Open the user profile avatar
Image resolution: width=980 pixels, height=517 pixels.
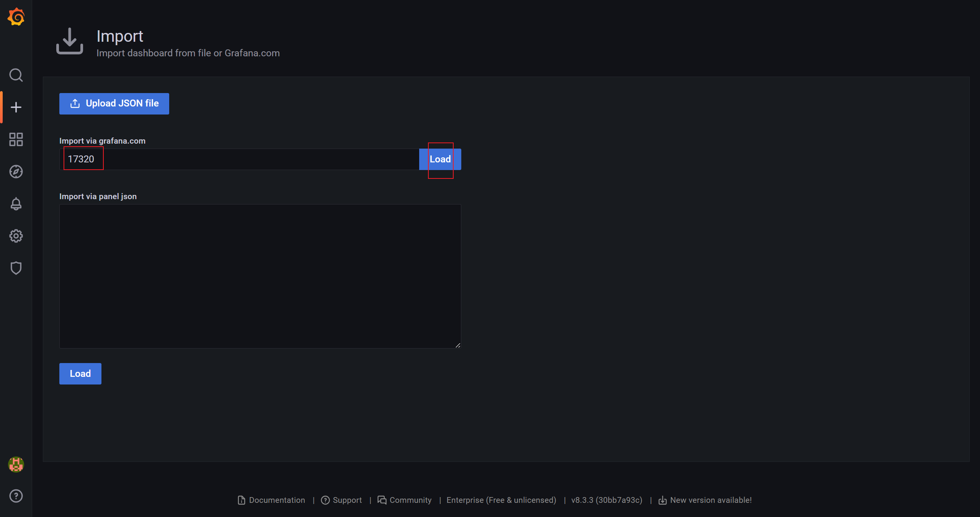click(16, 465)
